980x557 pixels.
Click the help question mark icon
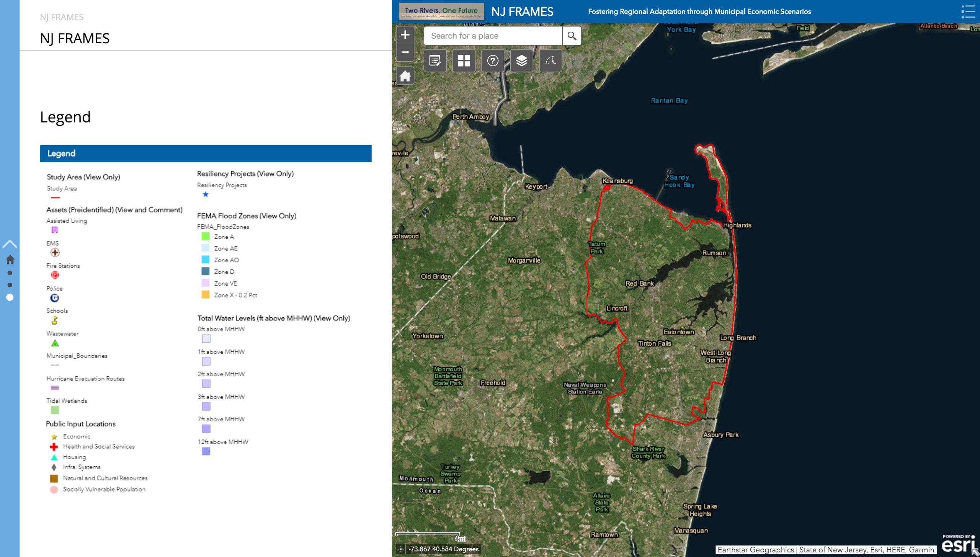[x=493, y=60]
